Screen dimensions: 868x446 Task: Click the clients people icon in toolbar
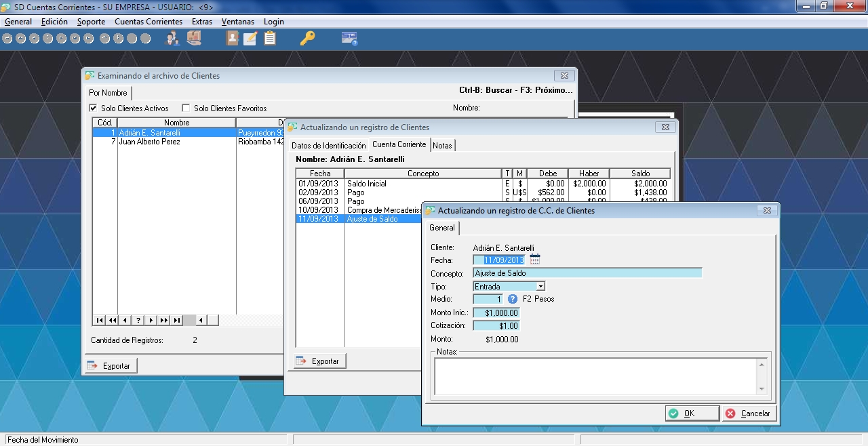(172, 39)
